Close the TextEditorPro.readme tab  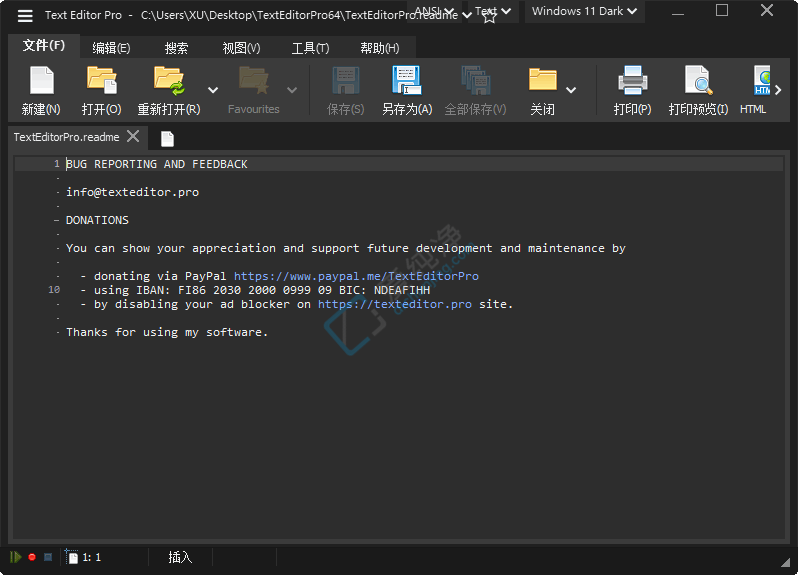tap(133, 136)
